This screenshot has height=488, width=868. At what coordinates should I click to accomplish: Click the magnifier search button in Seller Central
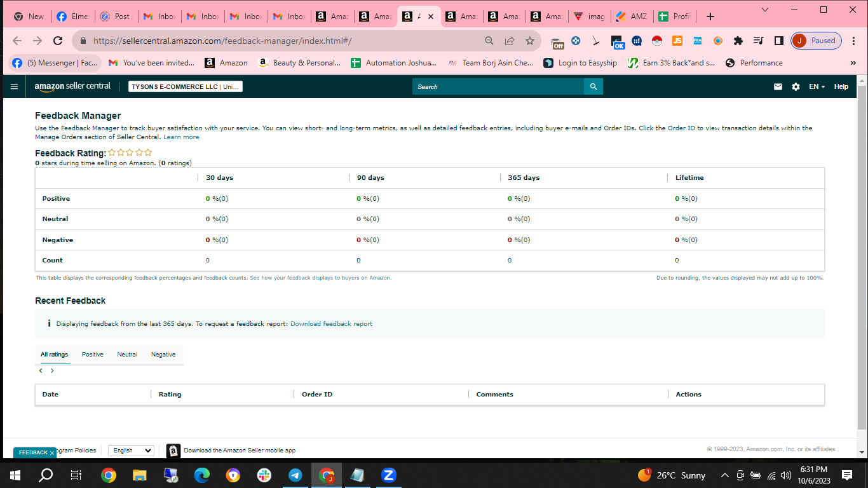pos(593,86)
